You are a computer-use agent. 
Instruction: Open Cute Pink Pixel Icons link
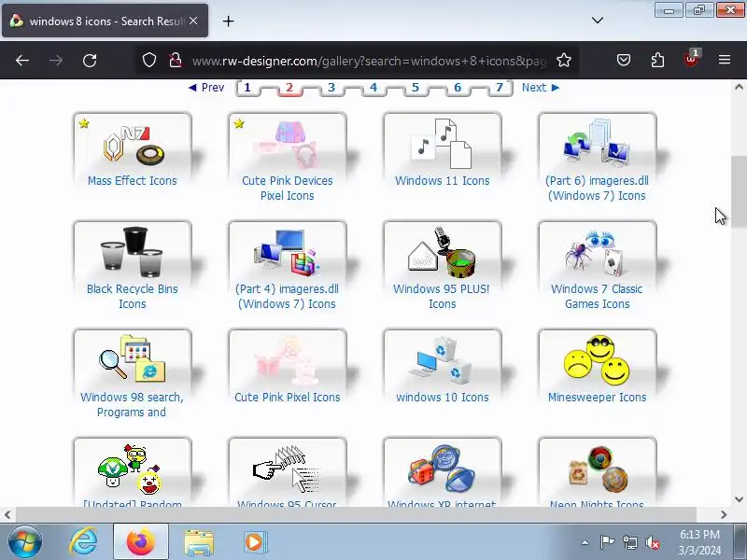pos(288,398)
